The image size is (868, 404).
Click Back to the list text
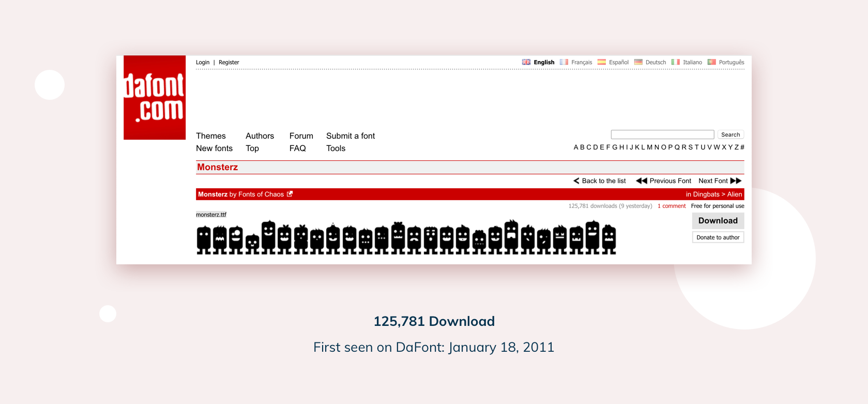604,181
